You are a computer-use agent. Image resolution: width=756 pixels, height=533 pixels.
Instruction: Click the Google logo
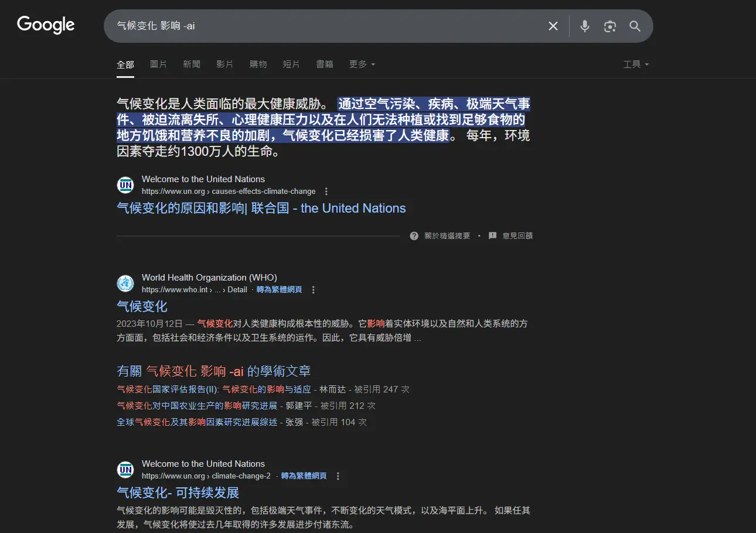(46, 25)
